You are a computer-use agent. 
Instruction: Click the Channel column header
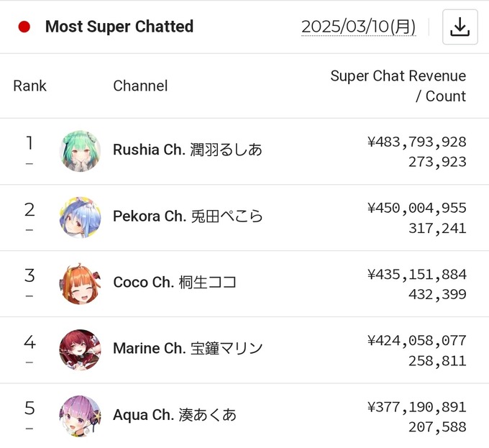click(x=140, y=86)
